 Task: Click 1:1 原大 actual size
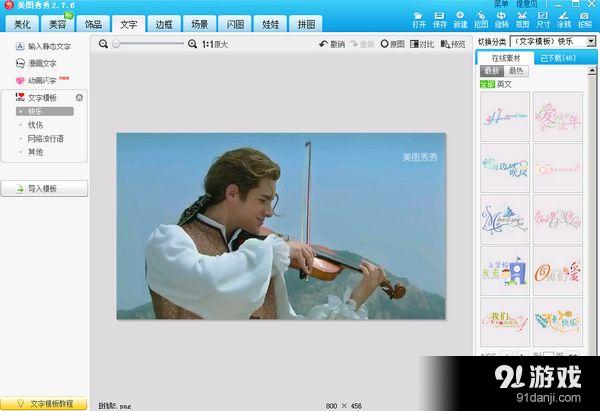click(x=215, y=44)
